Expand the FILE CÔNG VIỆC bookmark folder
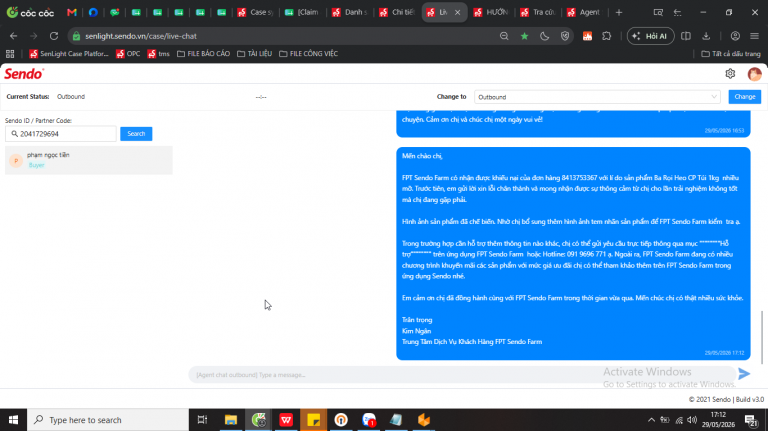 click(309, 54)
